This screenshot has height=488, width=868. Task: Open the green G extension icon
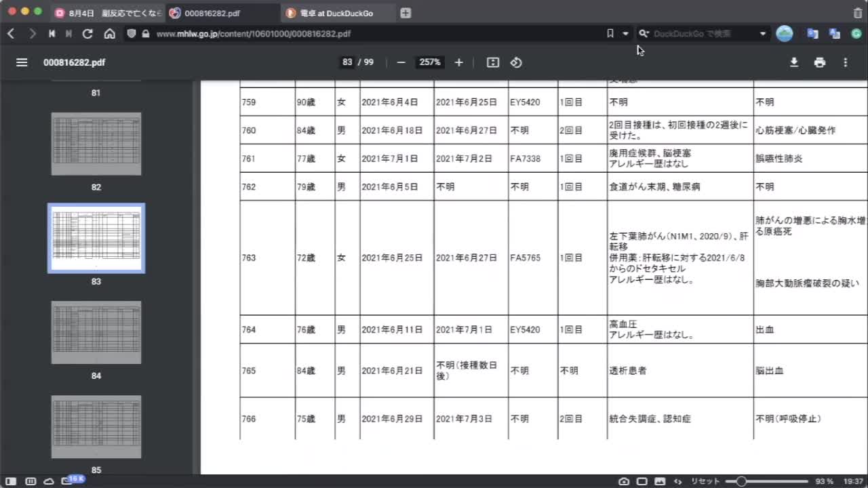pos(856,33)
